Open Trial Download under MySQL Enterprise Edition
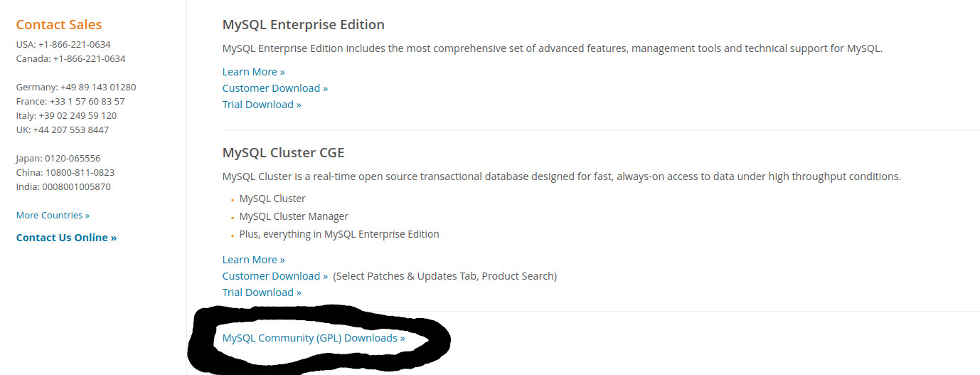 (x=262, y=105)
